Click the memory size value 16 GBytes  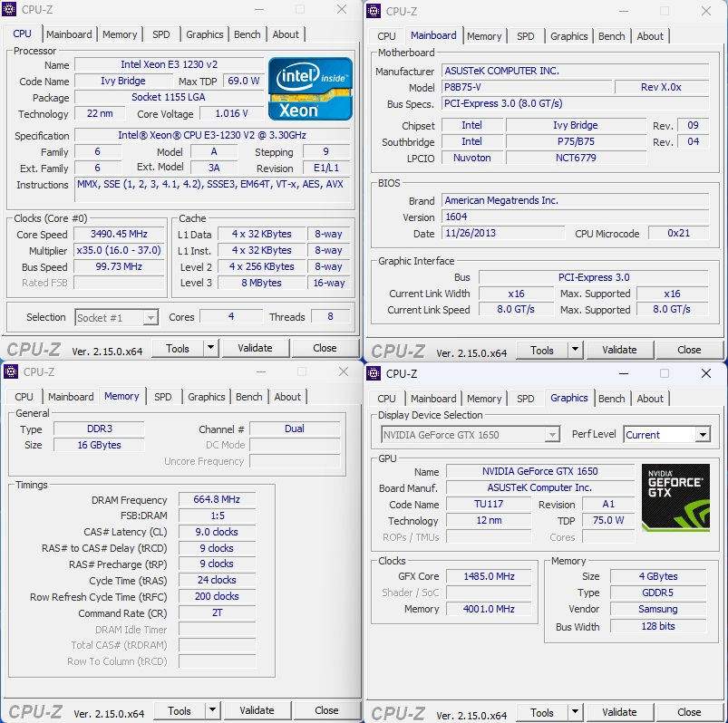point(99,445)
